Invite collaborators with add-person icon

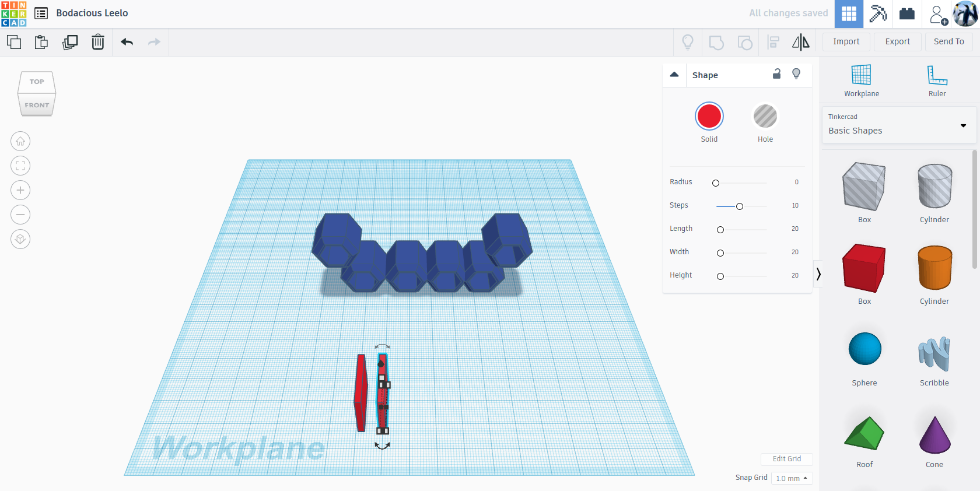(x=938, y=14)
